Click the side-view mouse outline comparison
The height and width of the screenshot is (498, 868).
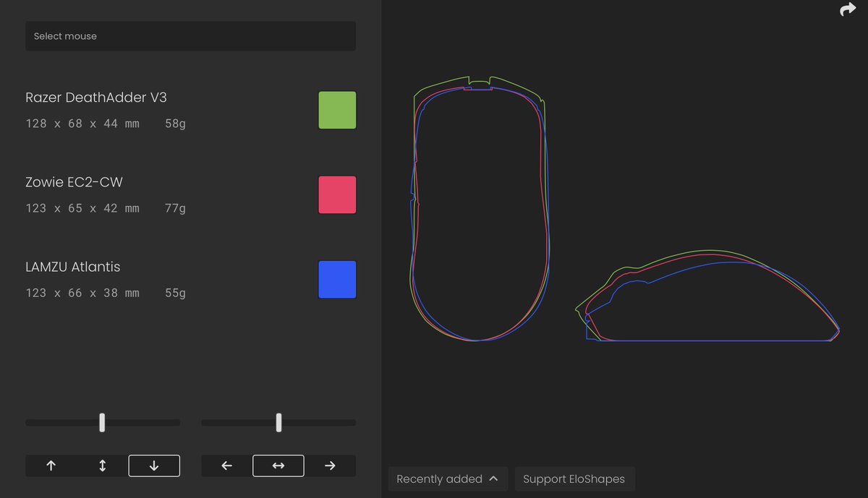click(707, 296)
